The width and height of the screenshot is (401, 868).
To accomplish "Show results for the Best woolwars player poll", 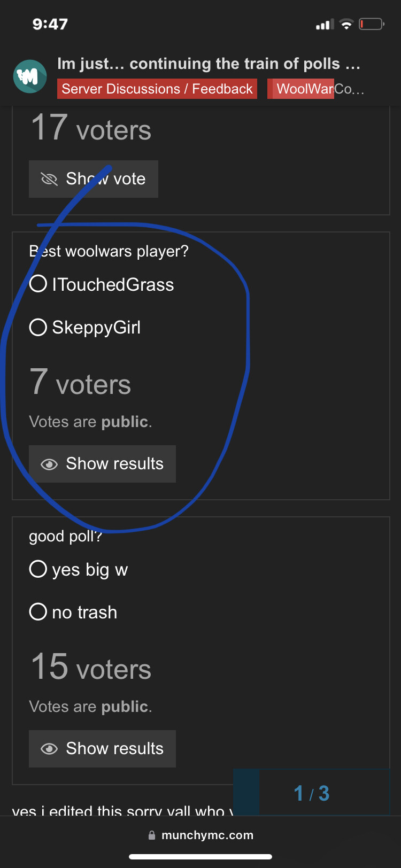I will point(102,464).
